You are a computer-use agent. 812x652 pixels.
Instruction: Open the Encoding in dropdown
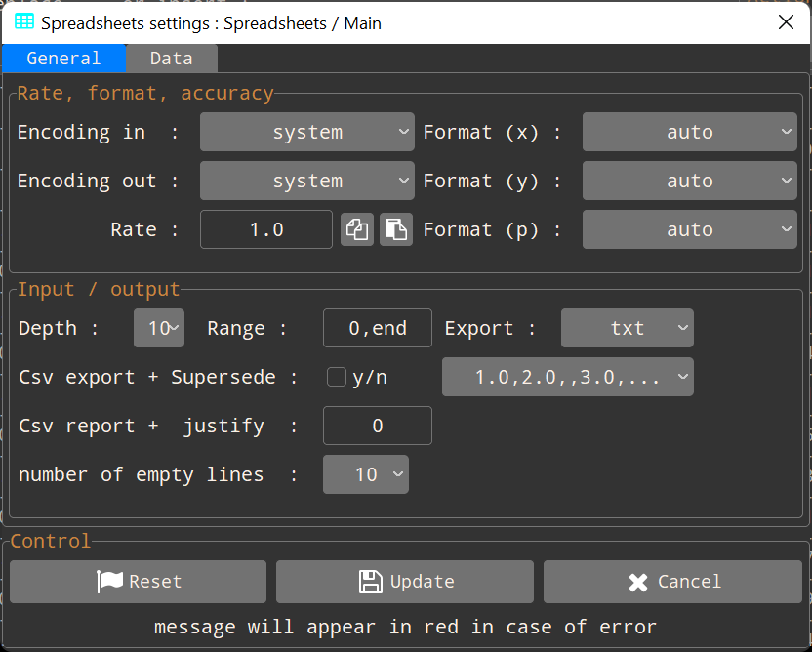306,132
